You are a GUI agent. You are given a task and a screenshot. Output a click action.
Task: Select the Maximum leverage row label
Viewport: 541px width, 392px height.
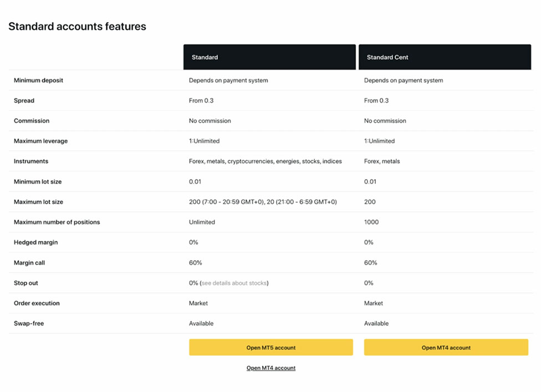(40, 141)
